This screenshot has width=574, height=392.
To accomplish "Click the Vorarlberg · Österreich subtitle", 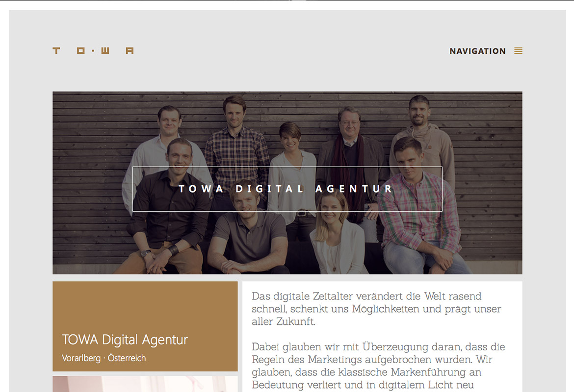I will (x=104, y=358).
